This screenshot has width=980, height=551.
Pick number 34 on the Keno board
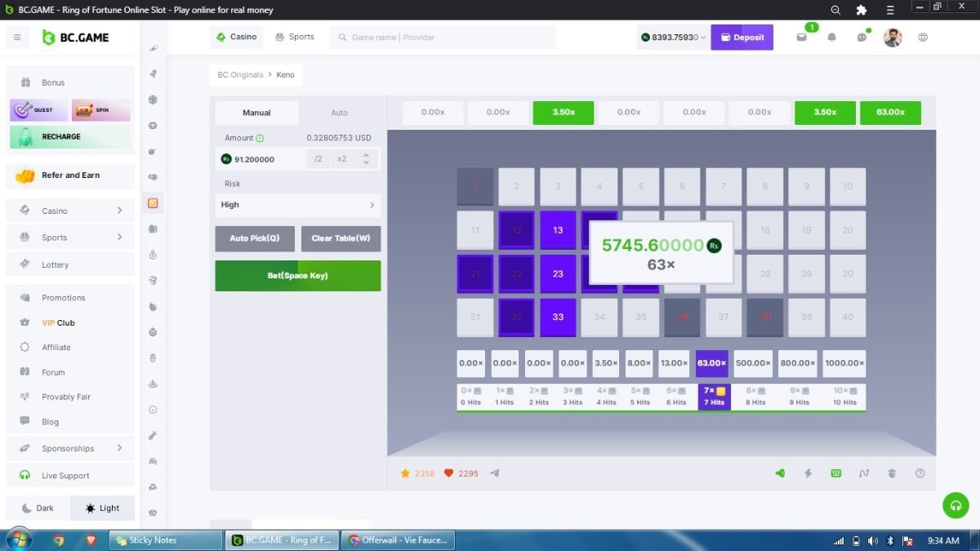[599, 317]
